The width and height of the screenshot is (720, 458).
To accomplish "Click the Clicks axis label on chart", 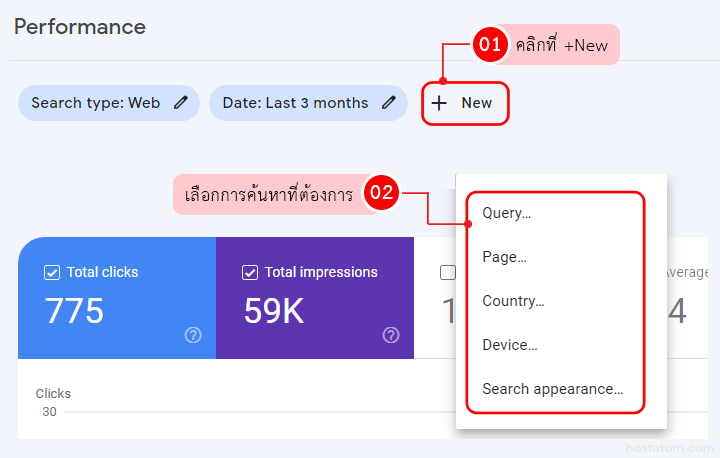I will 53,394.
